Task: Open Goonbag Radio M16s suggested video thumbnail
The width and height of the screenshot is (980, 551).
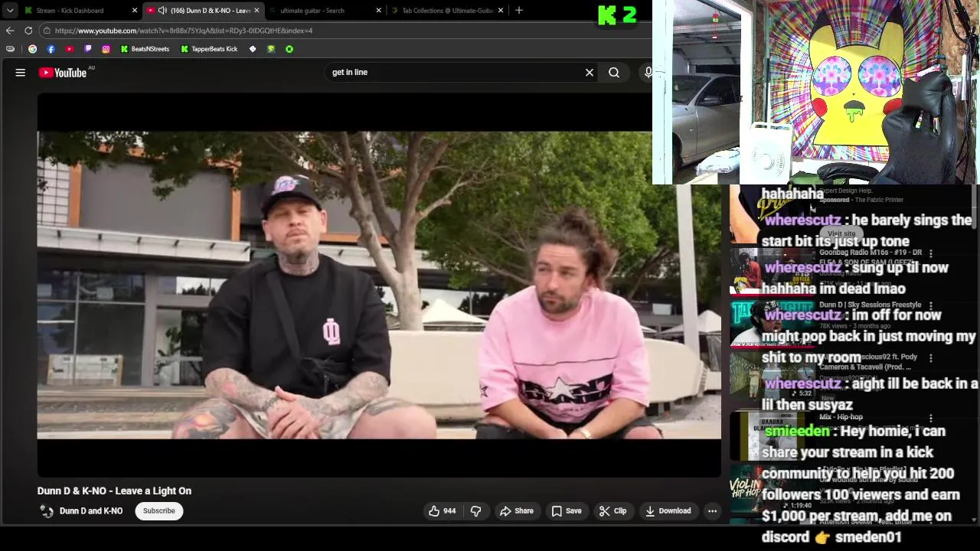Action: coord(772,270)
